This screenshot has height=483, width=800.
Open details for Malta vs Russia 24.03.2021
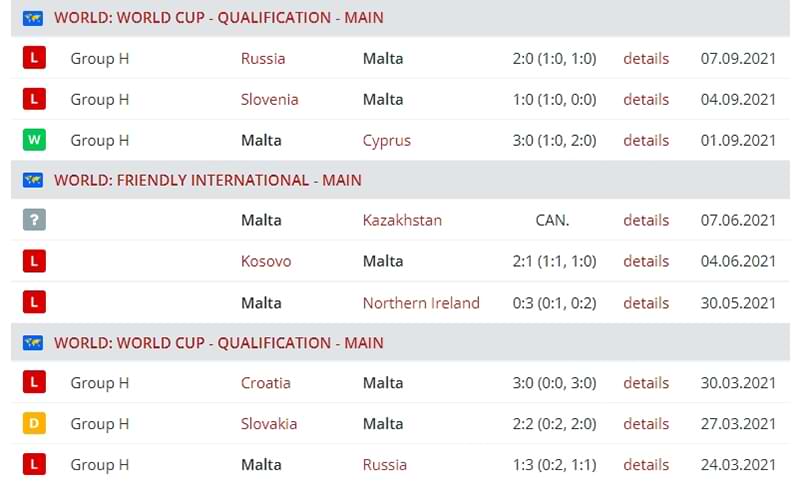coord(646,464)
